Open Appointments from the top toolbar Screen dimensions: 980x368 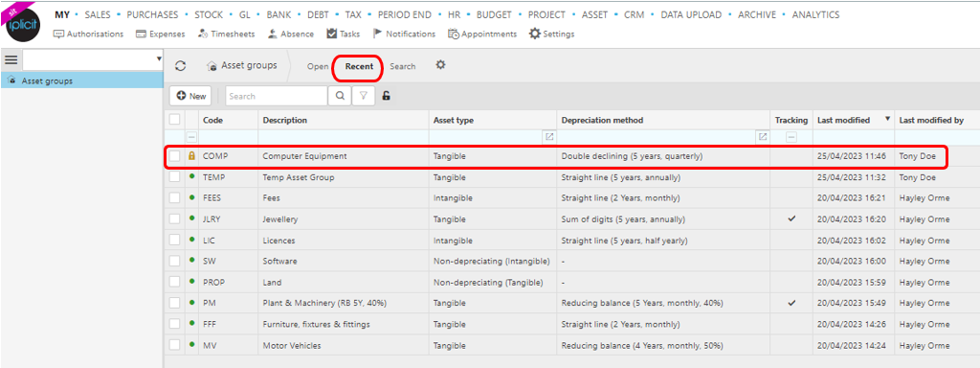[x=482, y=34]
